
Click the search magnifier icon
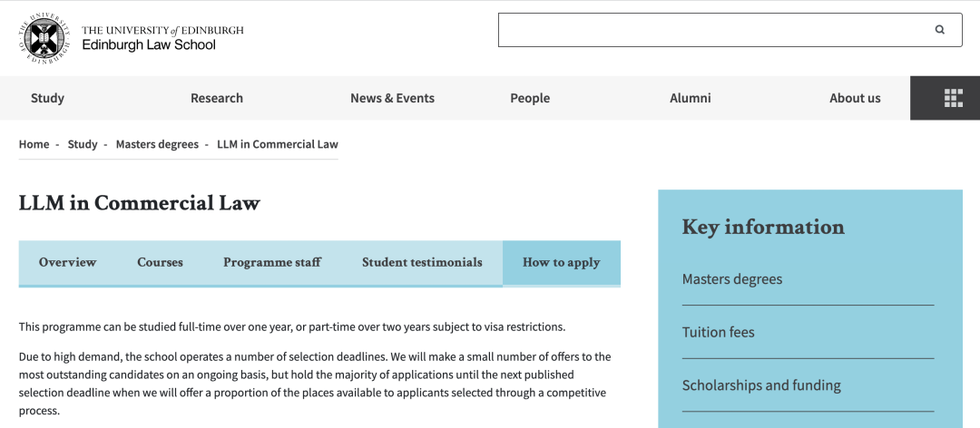click(940, 30)
